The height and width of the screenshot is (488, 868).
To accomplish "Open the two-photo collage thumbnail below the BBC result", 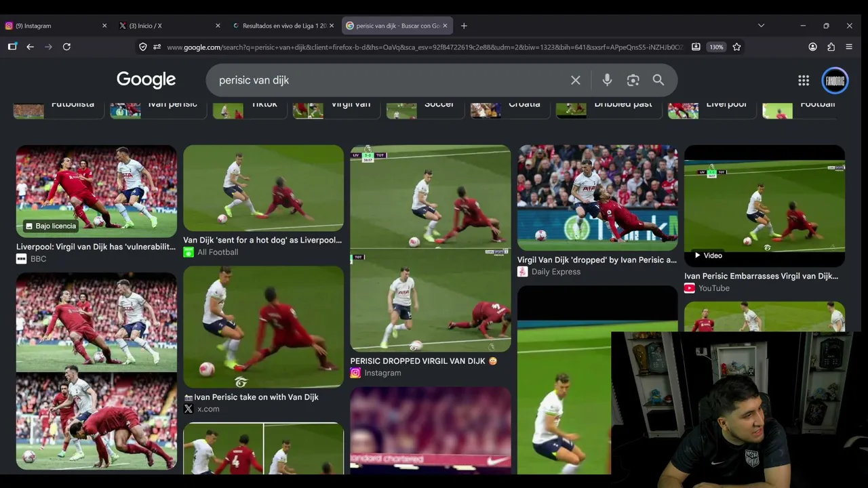I will (x=96, y=371).
